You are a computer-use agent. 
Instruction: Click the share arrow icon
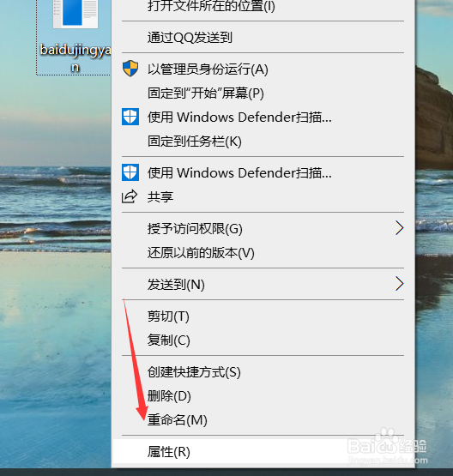tap(130, 196)
